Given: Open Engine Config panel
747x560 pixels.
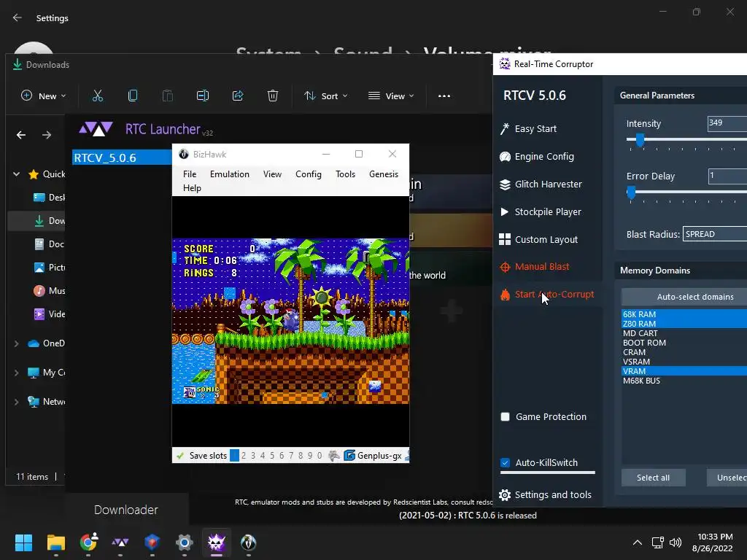Looking at the screenshot, I should click(536, 156).
